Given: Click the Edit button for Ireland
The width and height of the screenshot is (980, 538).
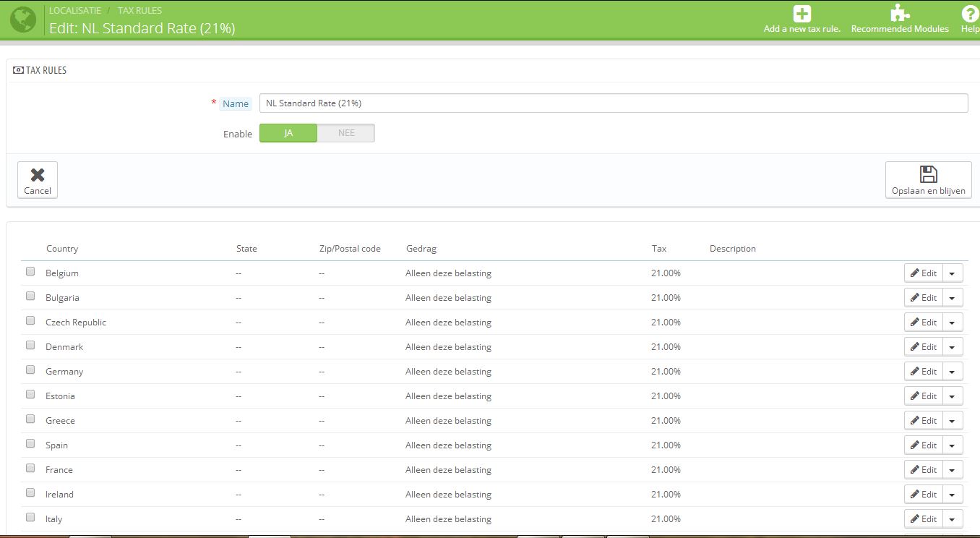Looking at the screenshot, I should [x=924, y=495].
